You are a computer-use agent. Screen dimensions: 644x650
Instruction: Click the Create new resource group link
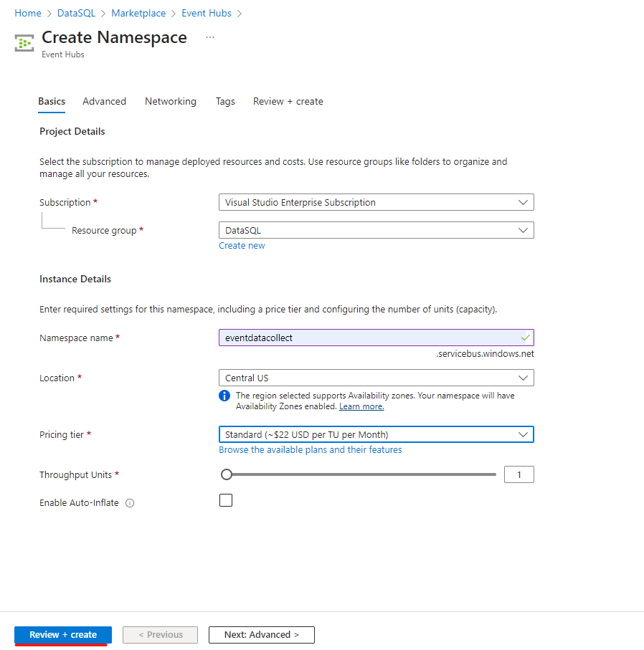[242, 245]
